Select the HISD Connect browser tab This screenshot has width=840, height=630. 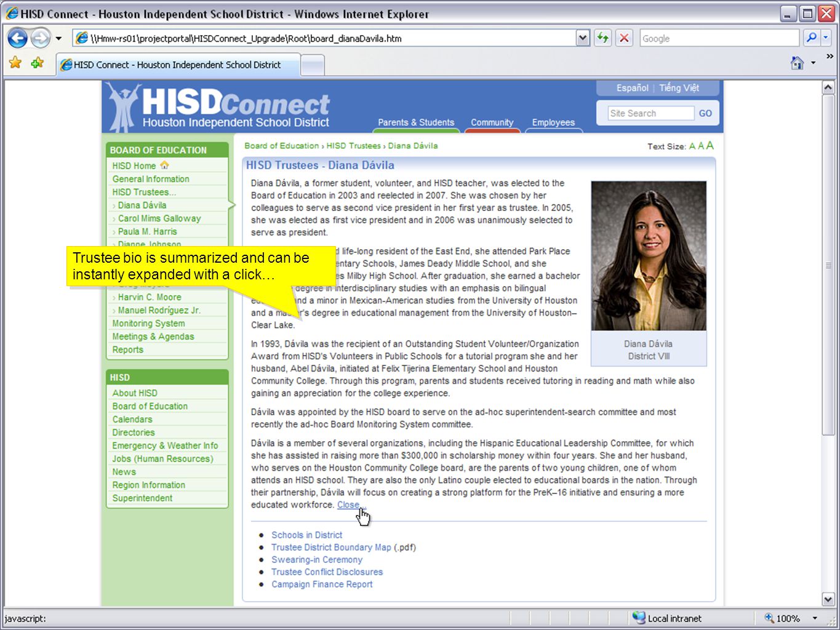pos(178,65)
